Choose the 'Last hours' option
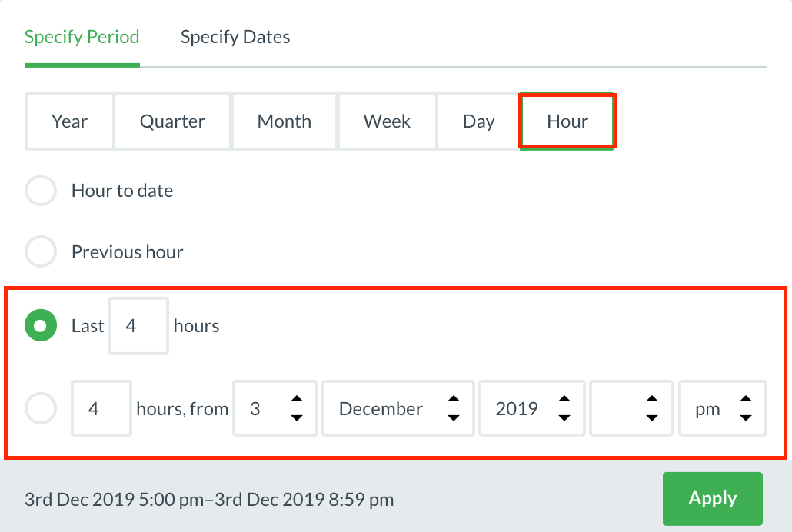This screenshot has height=532, width=792. (x=40, y=325)
